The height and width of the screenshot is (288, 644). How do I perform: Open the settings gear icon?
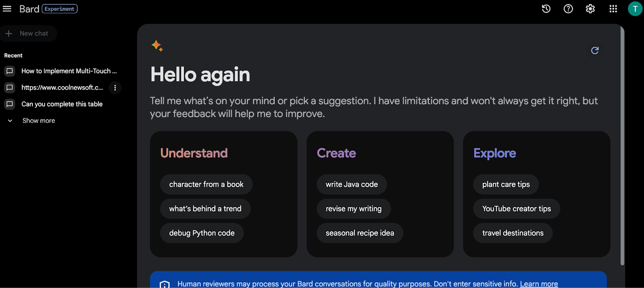tap(590, 9)
